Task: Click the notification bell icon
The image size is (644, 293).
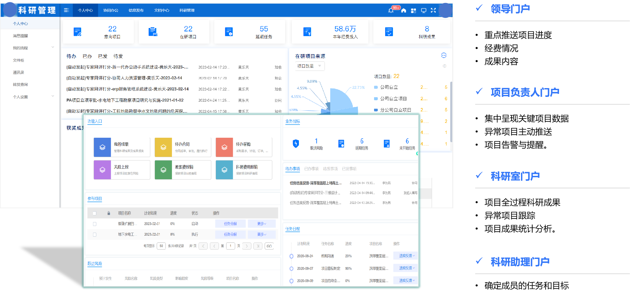Action: pos(391,10)
